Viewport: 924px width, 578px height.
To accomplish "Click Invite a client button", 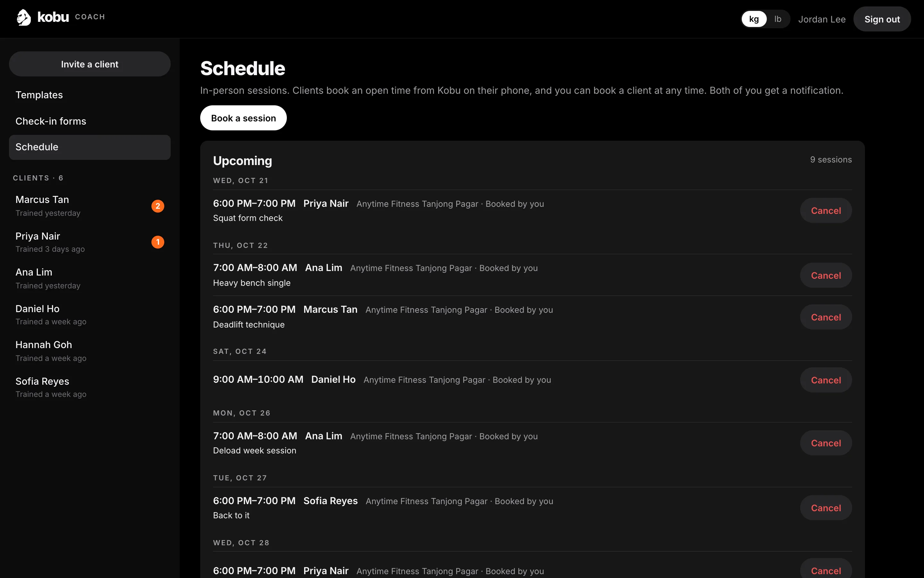I will point(90,64).
